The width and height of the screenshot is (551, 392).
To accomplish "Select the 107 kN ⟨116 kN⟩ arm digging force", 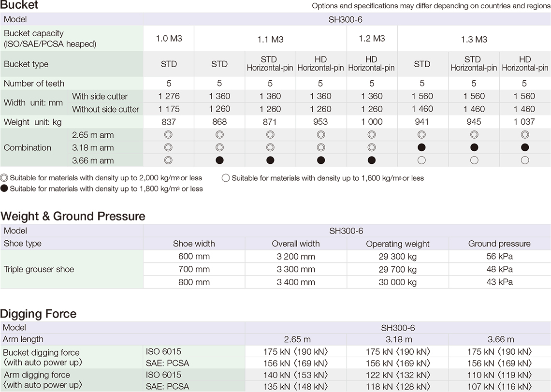I will [x=500, y=386].
